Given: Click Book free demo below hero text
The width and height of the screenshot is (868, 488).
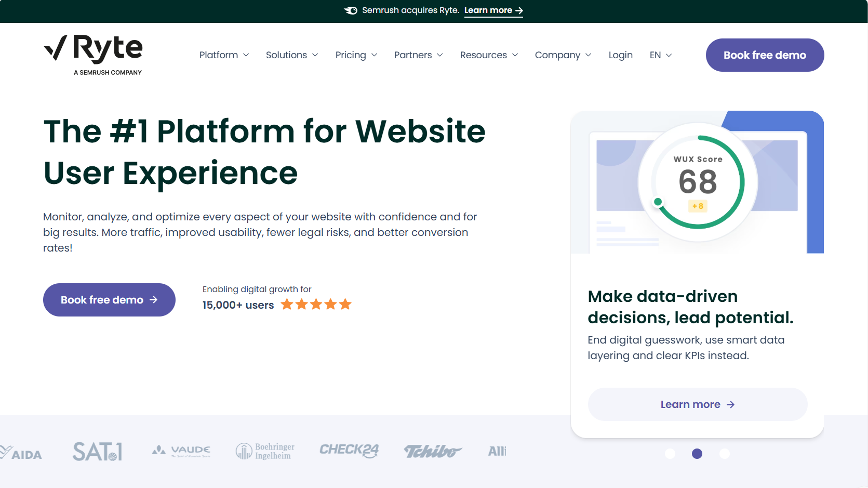Looking at the screenshot, I should pyautogui.click(x=109, y=300).
